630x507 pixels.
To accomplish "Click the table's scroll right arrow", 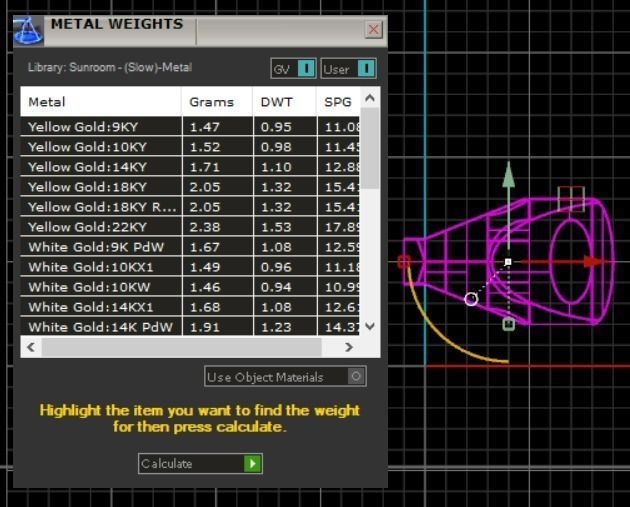I will (349, 347).
